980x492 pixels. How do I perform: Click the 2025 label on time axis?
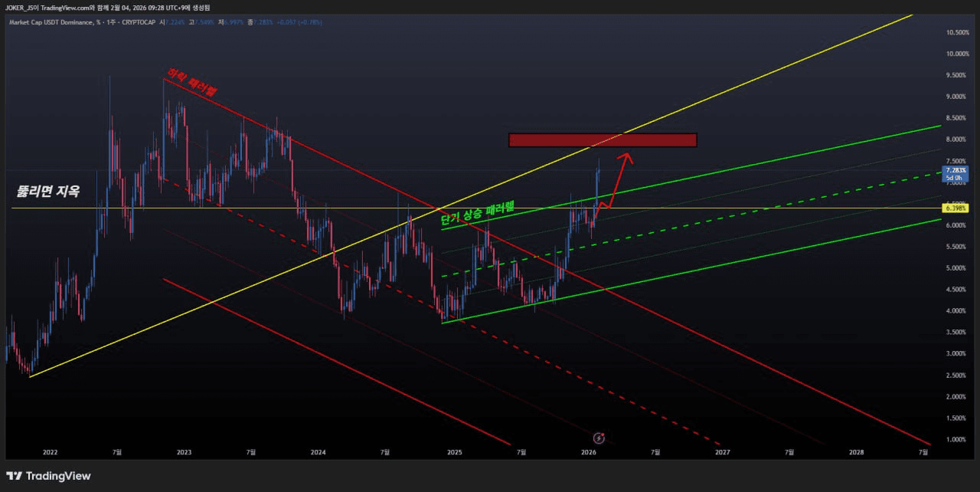[x=453, y=452]
